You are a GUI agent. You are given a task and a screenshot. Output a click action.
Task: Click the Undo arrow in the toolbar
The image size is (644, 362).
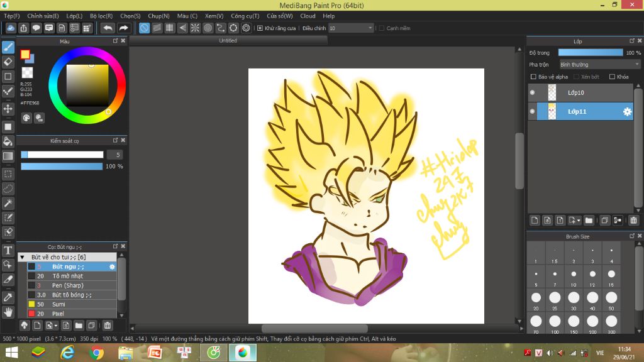[108, 28]
